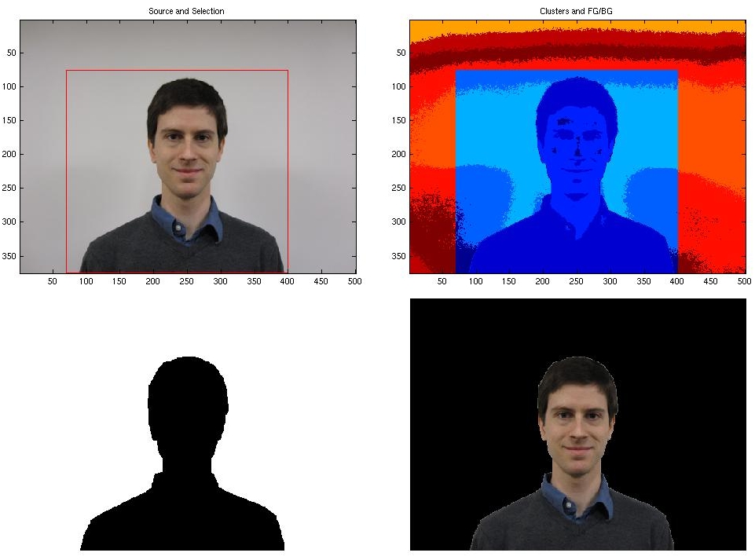Click x-axis tick label 500 of Clusters and FG/BG plot
Screen dimensions: 755x560
(x=744, y=281)
